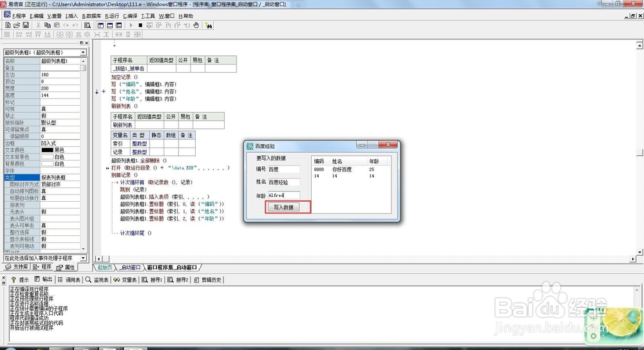Viewport: 644px width, 350px height.
Task: Switch to the 属性 panel tab
Action: click(66, 267)
